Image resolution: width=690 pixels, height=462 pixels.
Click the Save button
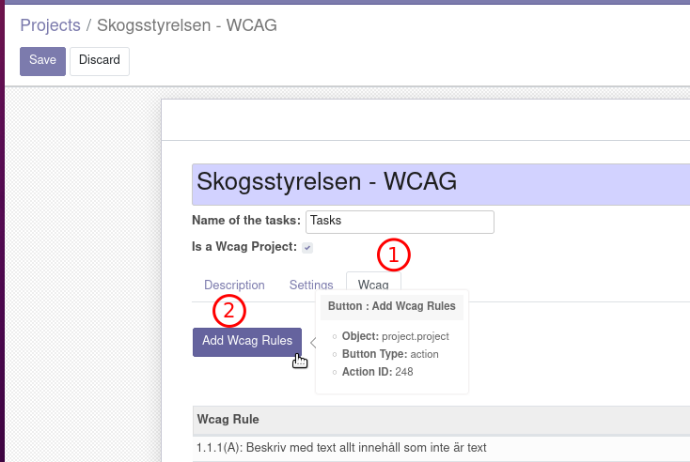pyautogui.click(x=43, y=61)
